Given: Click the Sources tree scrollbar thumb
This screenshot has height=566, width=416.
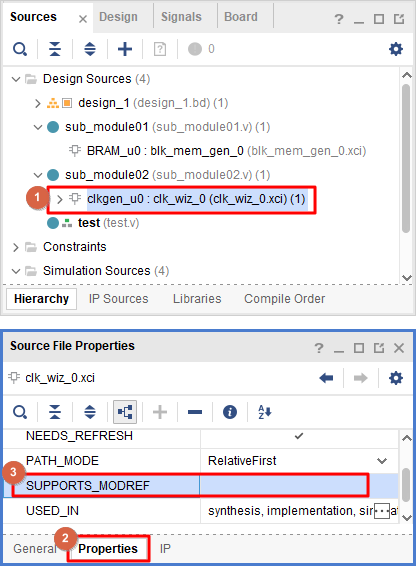Looking at the screenshot, I should (x=406, y=158).
